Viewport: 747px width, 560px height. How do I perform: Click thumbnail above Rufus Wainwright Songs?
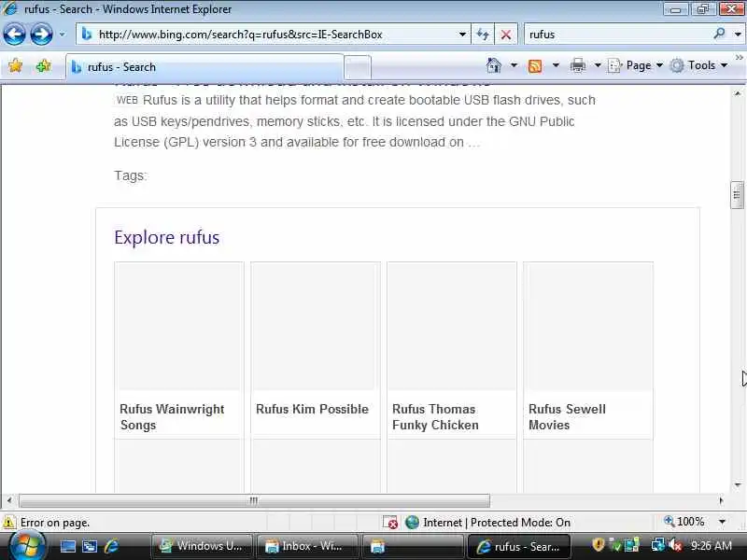[x=179, y=327]
